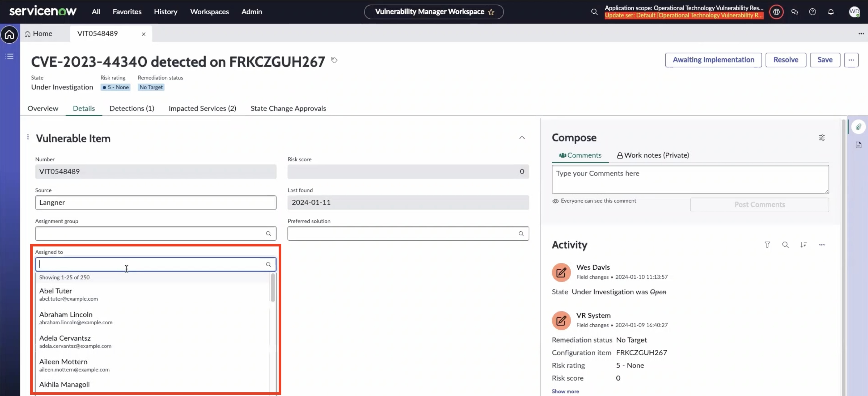Open the Assignment group lookup
The height and width of the screenshot is (396, 868).
269,233
